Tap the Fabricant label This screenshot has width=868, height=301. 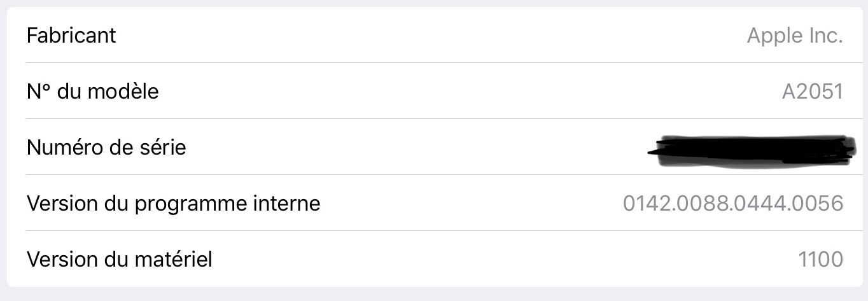tap(71, 35)
